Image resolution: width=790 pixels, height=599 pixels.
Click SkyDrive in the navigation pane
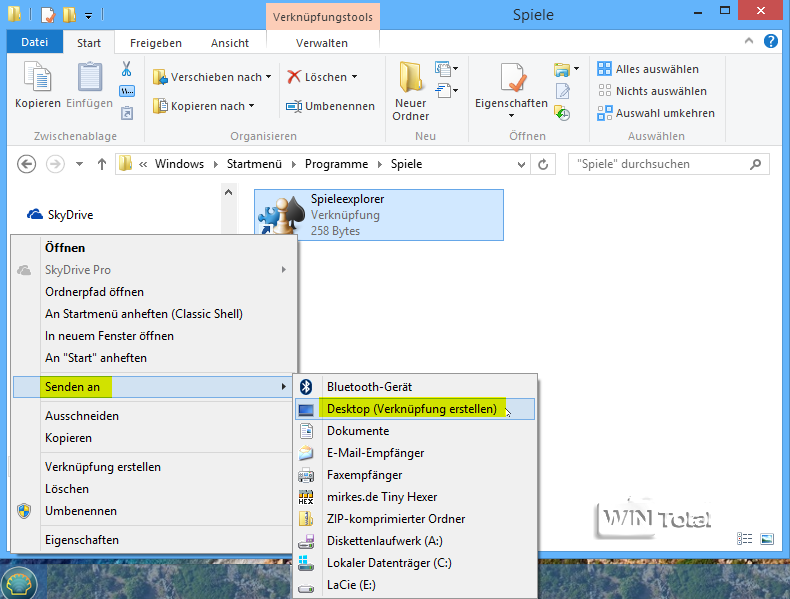(x=60, y=215)
